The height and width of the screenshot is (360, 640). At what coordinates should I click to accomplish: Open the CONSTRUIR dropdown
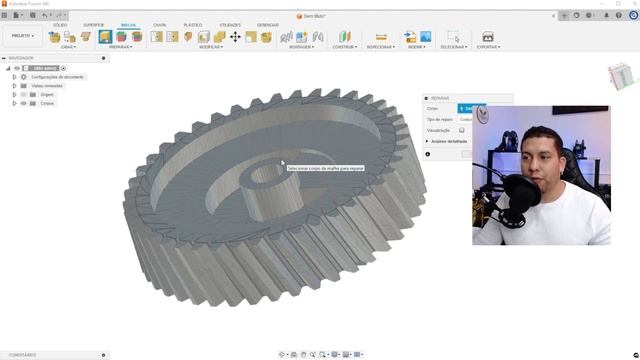click(344, 47)
